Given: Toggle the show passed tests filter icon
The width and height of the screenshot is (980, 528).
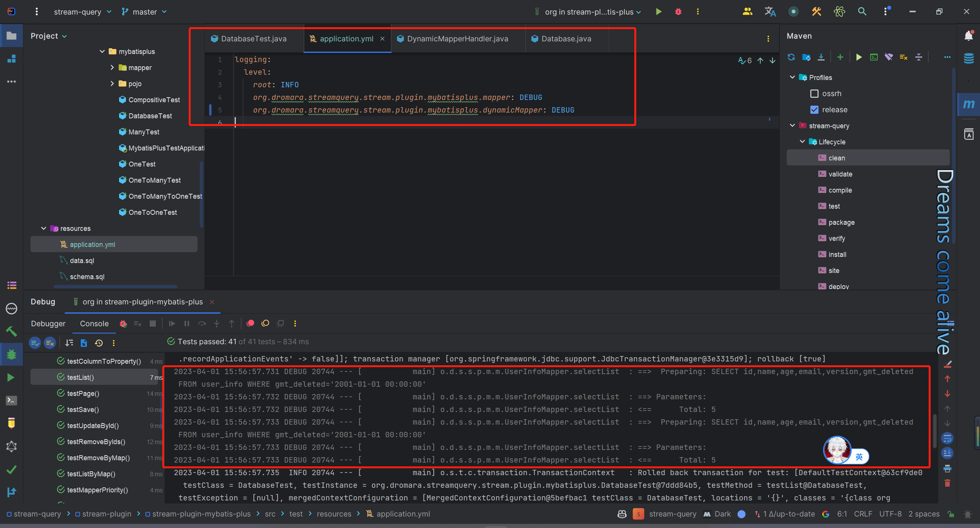Looking at the screenshot, I should click(x=35, y=343).
